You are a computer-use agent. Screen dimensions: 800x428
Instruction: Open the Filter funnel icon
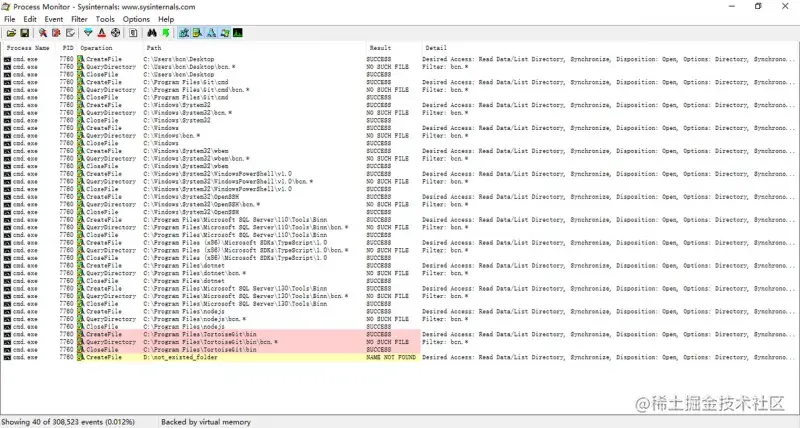[x=88, y=33]
